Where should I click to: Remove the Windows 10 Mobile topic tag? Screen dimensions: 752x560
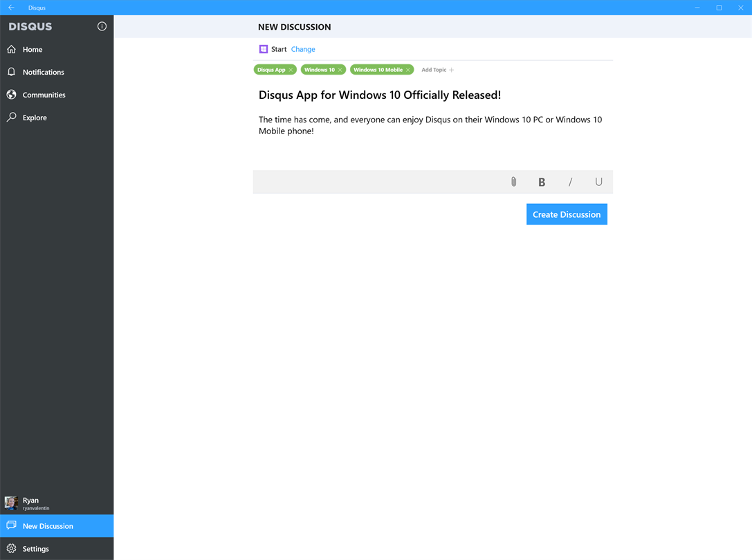(408, 70)
